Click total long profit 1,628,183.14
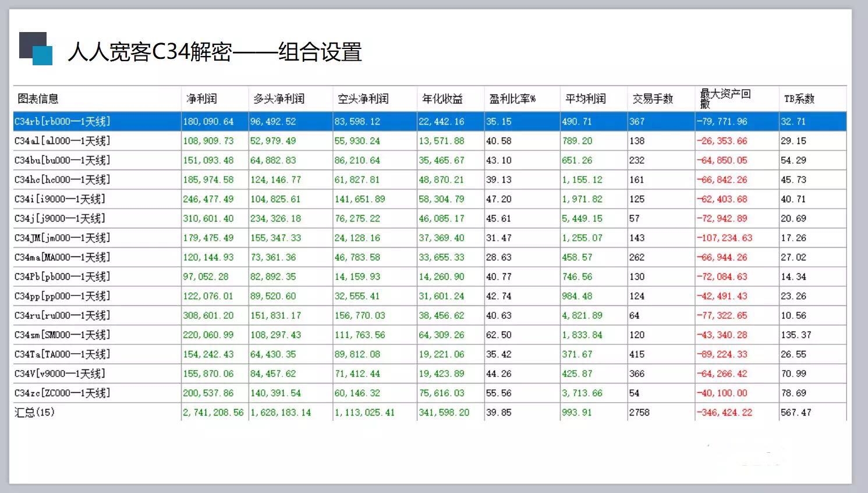 point(281,413)
